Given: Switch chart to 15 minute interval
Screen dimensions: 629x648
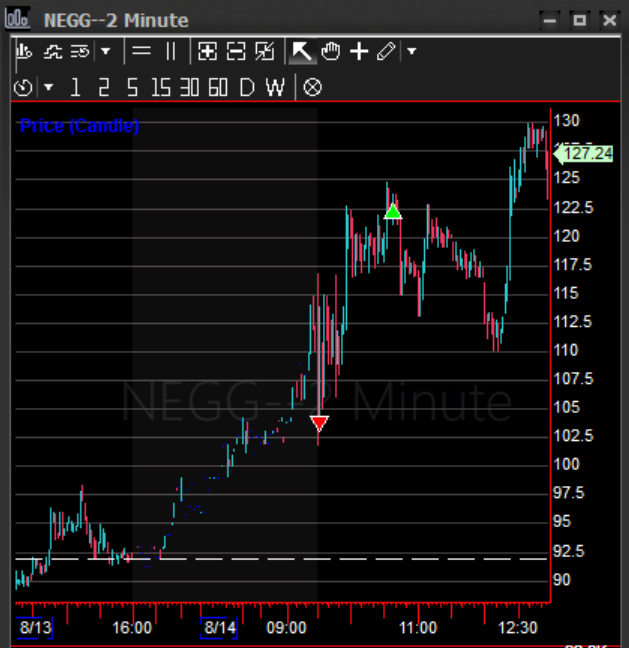Looking at the screenshot, I should [x=161, y=88].
